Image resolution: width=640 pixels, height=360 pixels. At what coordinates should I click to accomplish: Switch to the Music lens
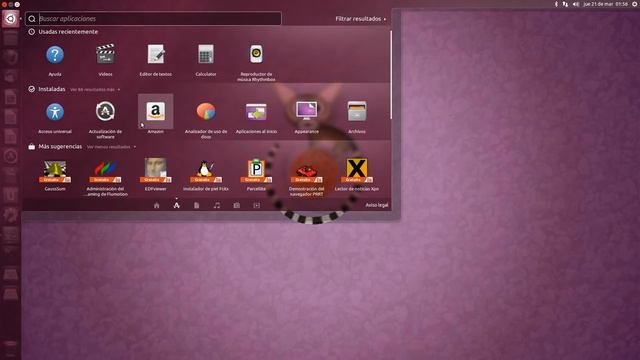click(x=216, y=205)
